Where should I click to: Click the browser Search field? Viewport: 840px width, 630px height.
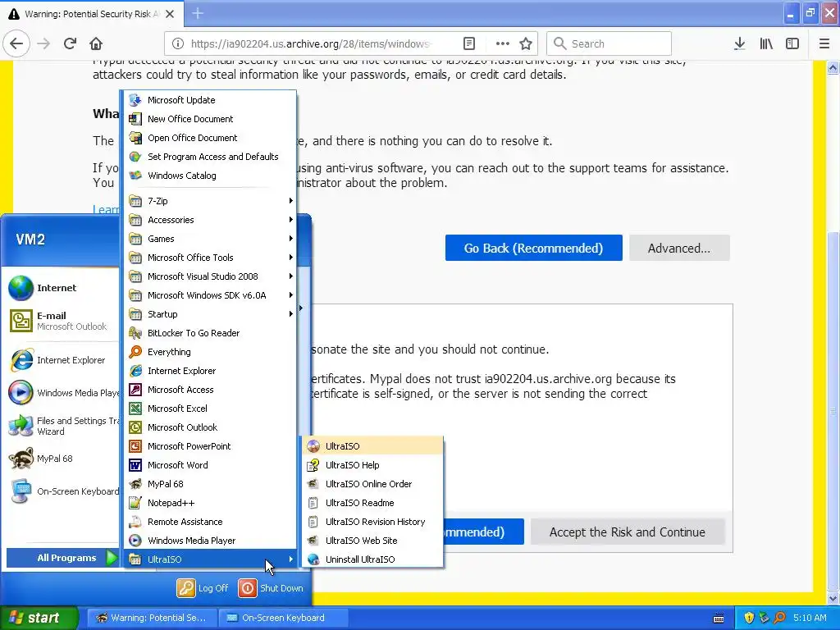coord(609,43)
